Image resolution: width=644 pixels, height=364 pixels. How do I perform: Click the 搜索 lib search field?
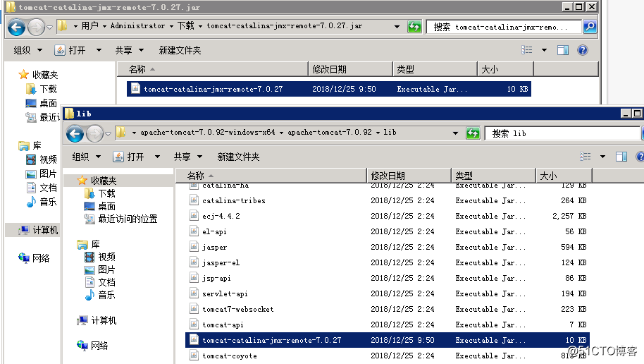coord(563,133)
